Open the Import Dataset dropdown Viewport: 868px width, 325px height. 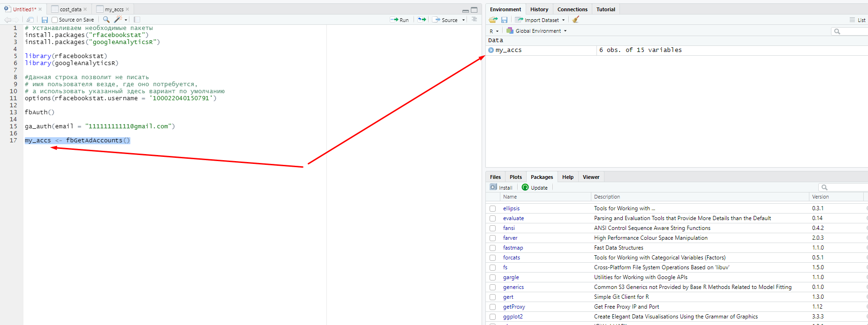pos(540,20)
